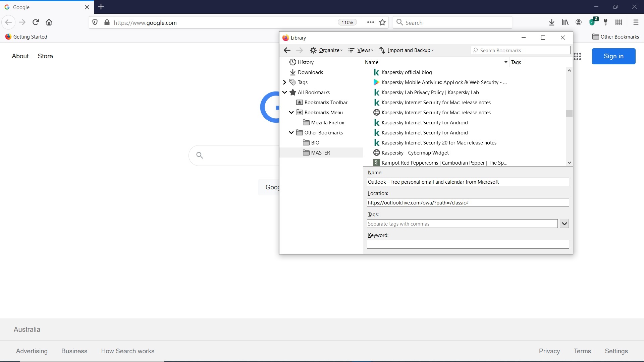
Task: Open the Lockwise password manager key icon
Action: [x=606, y=22]
